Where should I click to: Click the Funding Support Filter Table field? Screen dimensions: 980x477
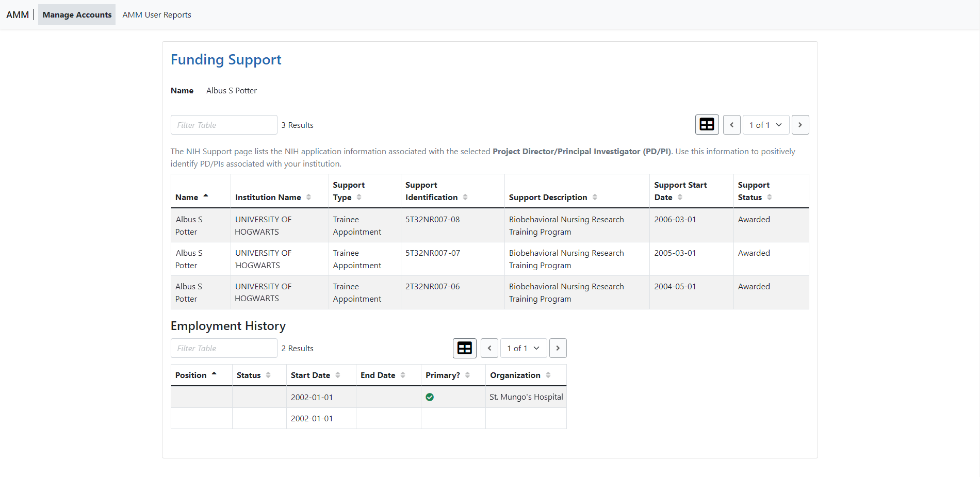224,125
